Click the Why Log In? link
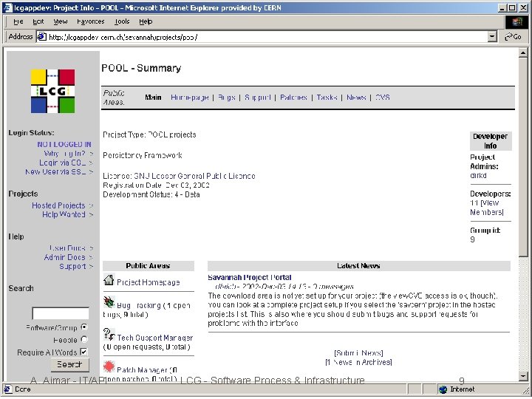The width and height of the screenshot is (532, 399). click(x=65, y=154)
